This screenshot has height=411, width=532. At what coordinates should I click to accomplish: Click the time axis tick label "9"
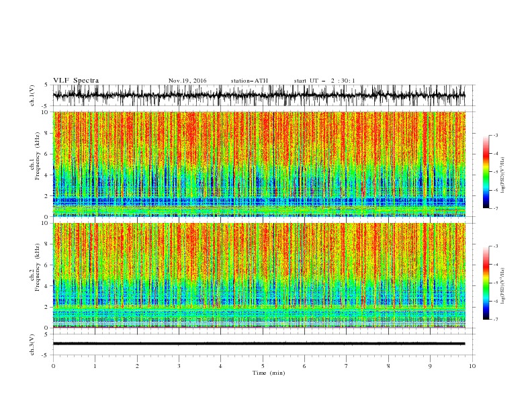(x=430, y=366)
